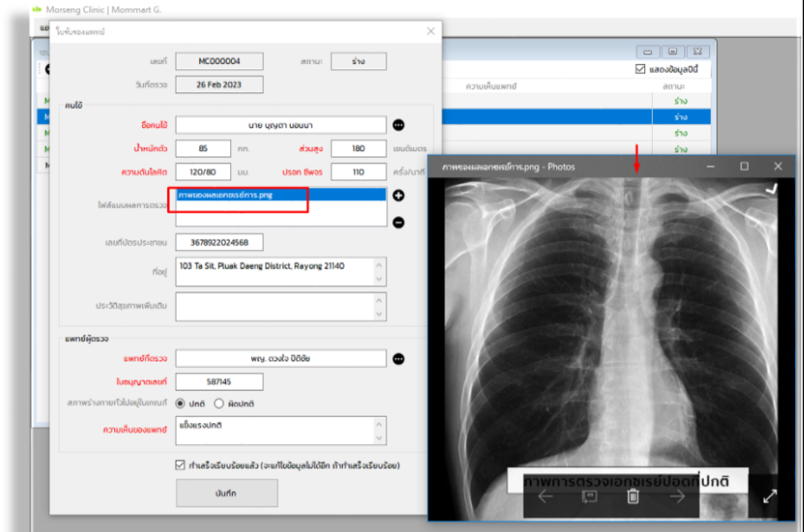
Task: Click down arrow of the address field scrollbar
Action: click(380, 280)
